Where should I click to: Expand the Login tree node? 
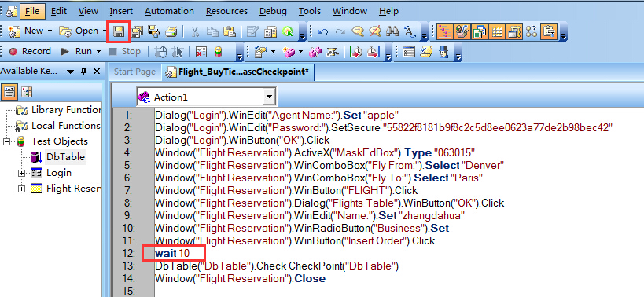pos(21,173)
